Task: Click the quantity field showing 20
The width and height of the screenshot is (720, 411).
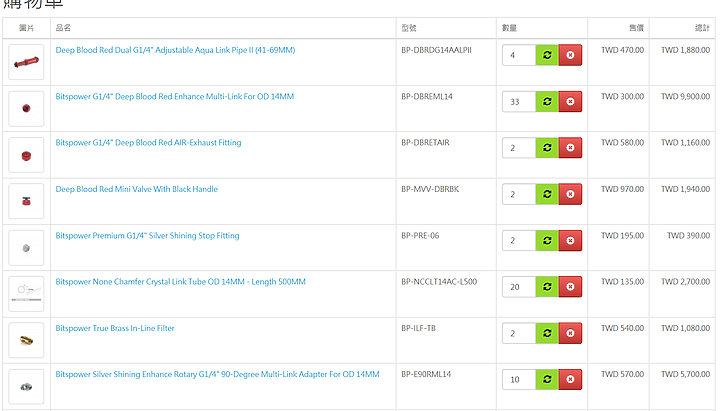Action: click(519, 287)
